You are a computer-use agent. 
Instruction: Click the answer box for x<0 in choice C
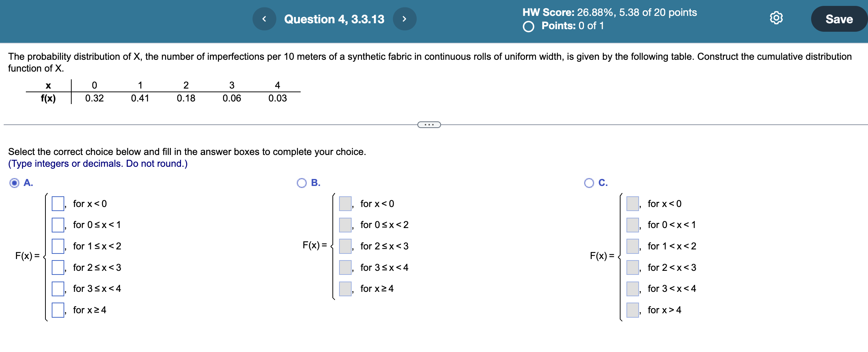(632, 203)
